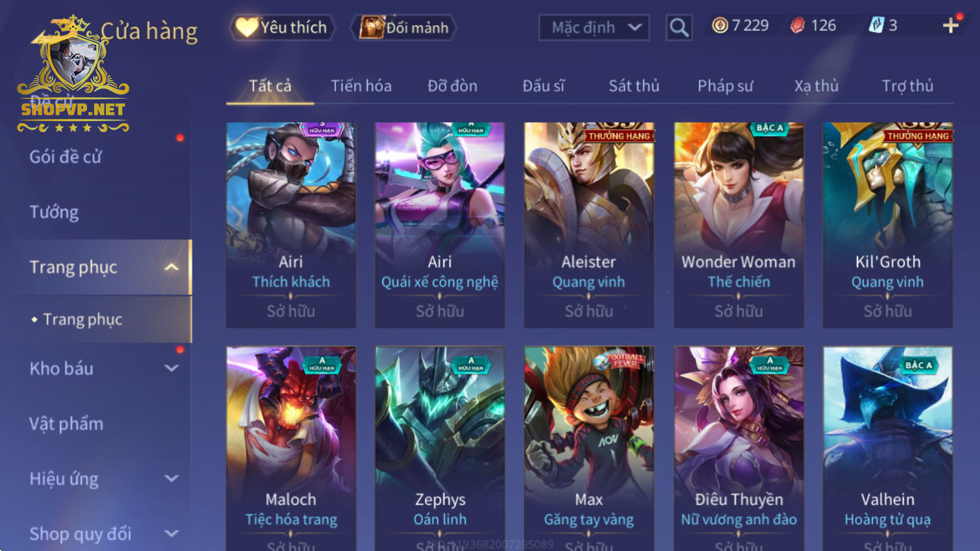980x551 pixels.
Task: Open the Yêu thích heart filter
Action: point(281,28)
